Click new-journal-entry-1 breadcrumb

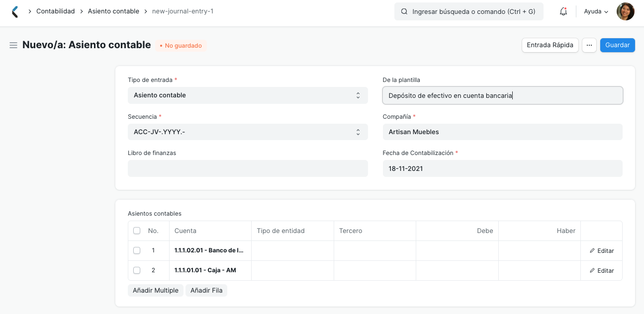pyautogui.click(x=183, y=11)
